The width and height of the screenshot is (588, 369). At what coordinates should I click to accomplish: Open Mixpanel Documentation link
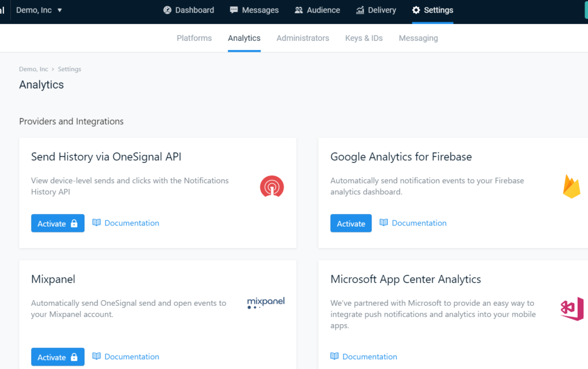(x=131, y=356)
